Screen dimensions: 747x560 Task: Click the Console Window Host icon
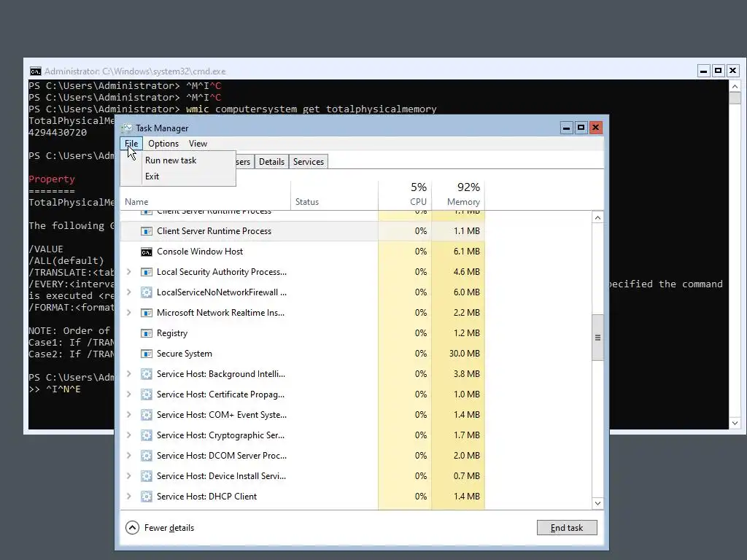coord(146,252)
